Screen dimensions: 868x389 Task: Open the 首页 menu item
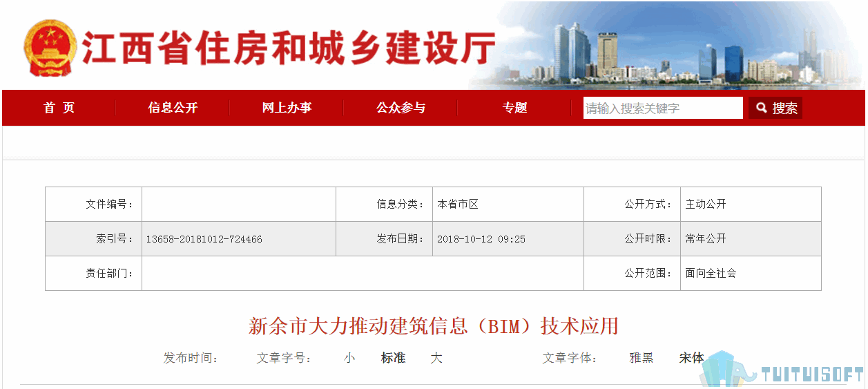[x=59, y=108]
